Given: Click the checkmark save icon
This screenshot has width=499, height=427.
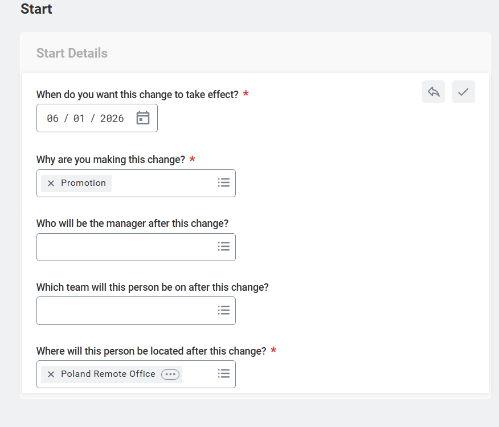Looking at the screenshot, I should (463, 92).
